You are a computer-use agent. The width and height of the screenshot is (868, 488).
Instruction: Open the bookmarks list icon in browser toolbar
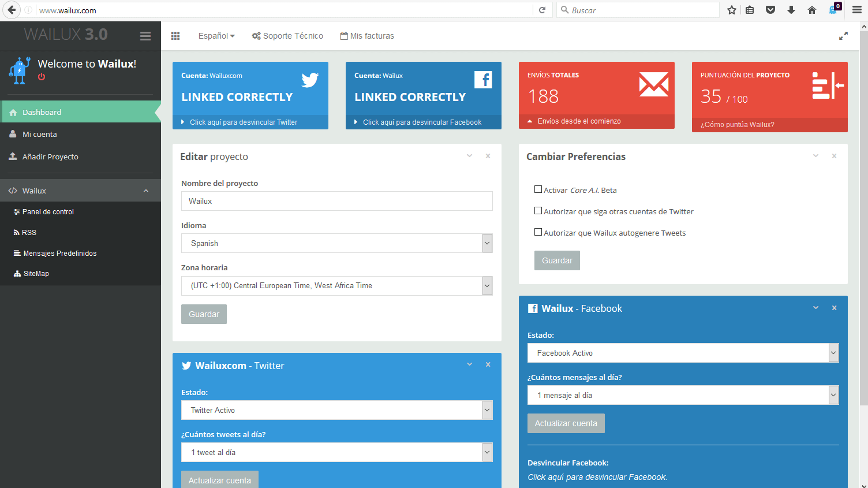click(x=750, y=10)
